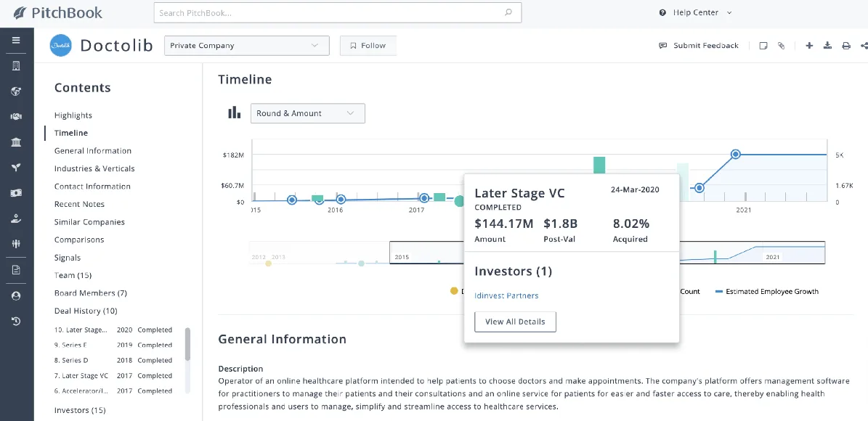Screen dimensions: 868x421
Task: Attach a file with paperclip icon
Action: click(781, 45)
